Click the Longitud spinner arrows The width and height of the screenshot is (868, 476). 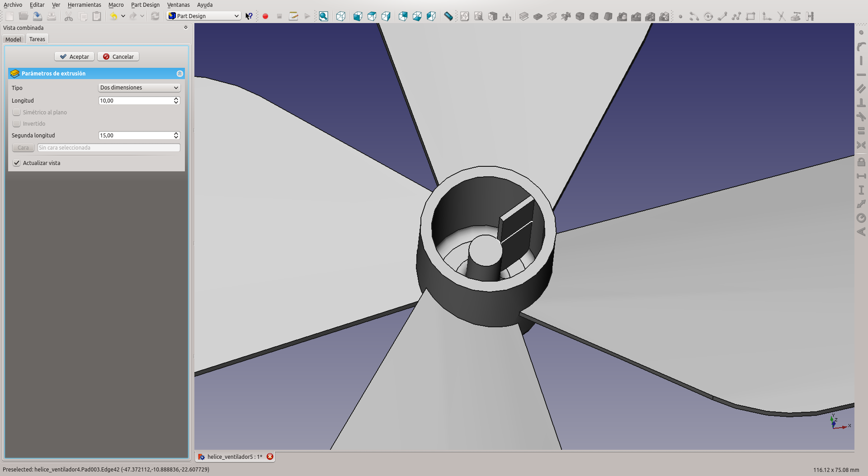(x=176, y=100)
